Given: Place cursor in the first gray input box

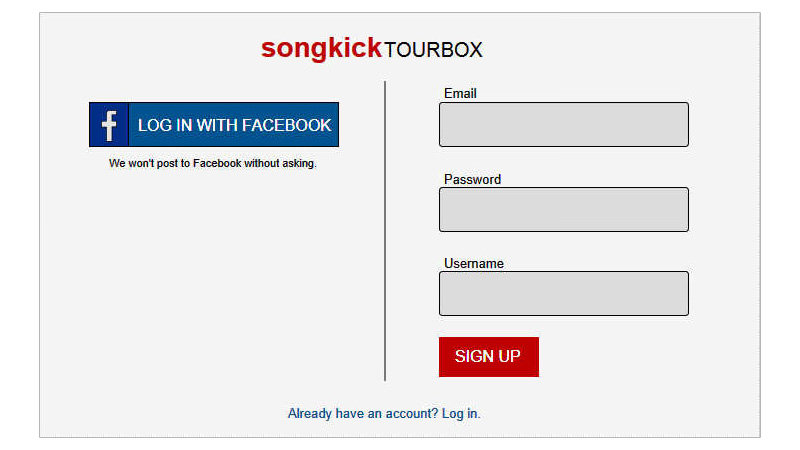Looking at the screenshot, I should [564, 124].
